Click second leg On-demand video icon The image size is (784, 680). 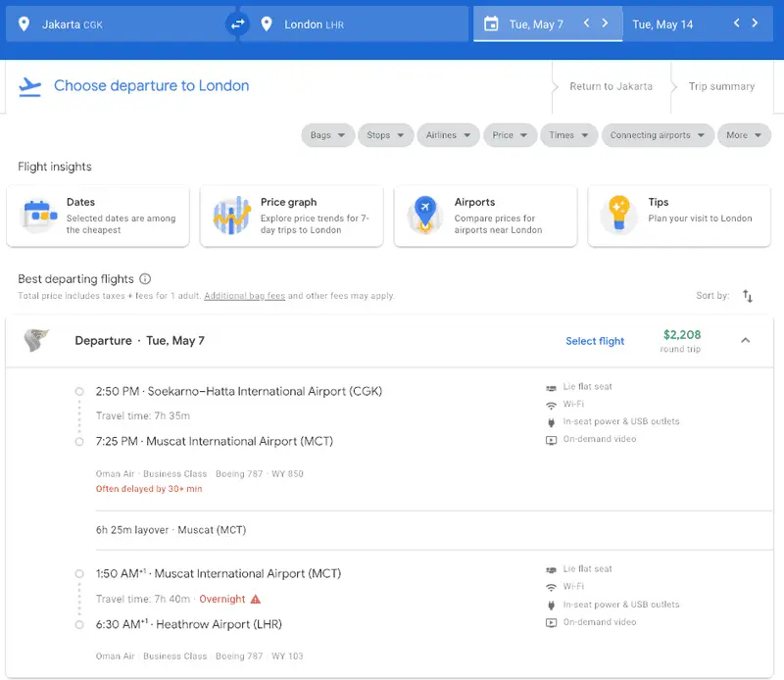(x=551, y=623)
